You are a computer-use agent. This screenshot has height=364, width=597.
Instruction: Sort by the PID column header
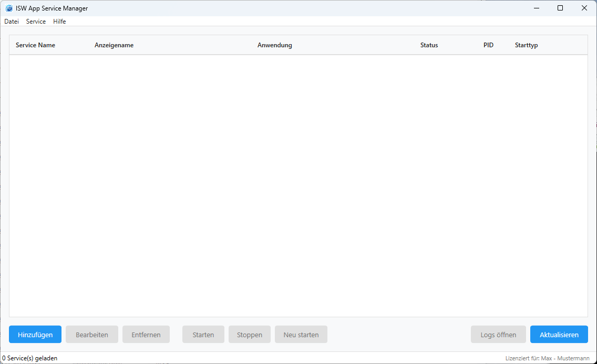tap(488, 45)
